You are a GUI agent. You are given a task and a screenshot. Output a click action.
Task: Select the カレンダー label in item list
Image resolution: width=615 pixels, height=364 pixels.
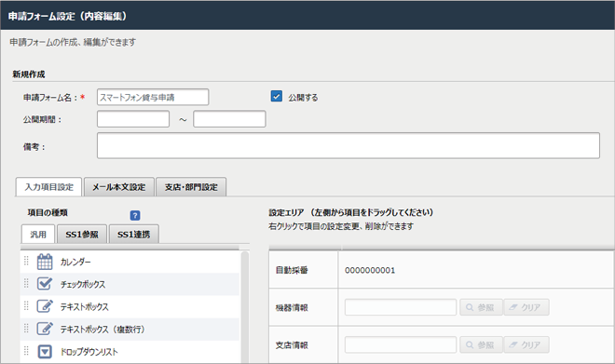pyautogui.click(x=75, y=262)
